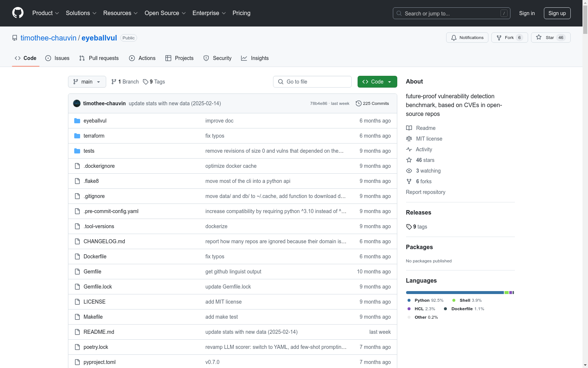Click the tag icon next to 9 Tags
Viewport: 588px width, 368px height.
pyautogui.click(x=146, y=82)
